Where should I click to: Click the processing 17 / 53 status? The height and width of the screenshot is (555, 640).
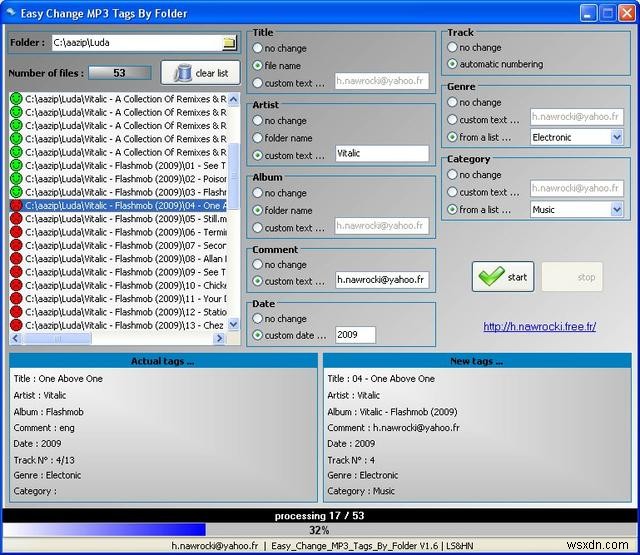click(319, 515)
